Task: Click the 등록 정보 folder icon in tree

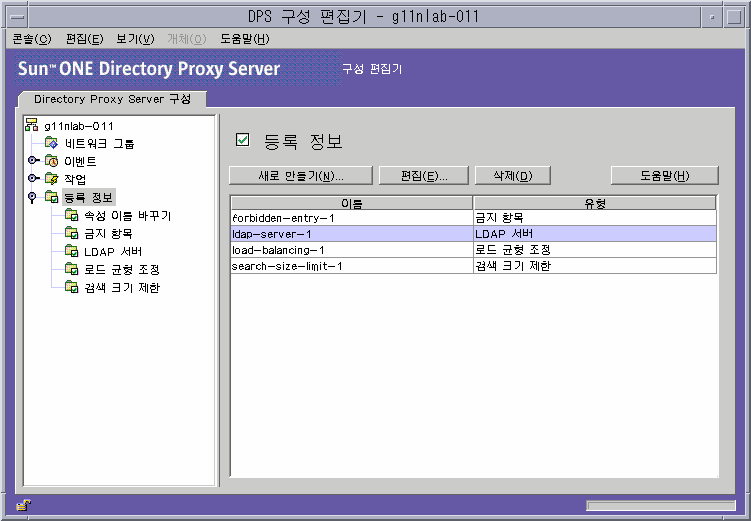Action: [51, 197]
